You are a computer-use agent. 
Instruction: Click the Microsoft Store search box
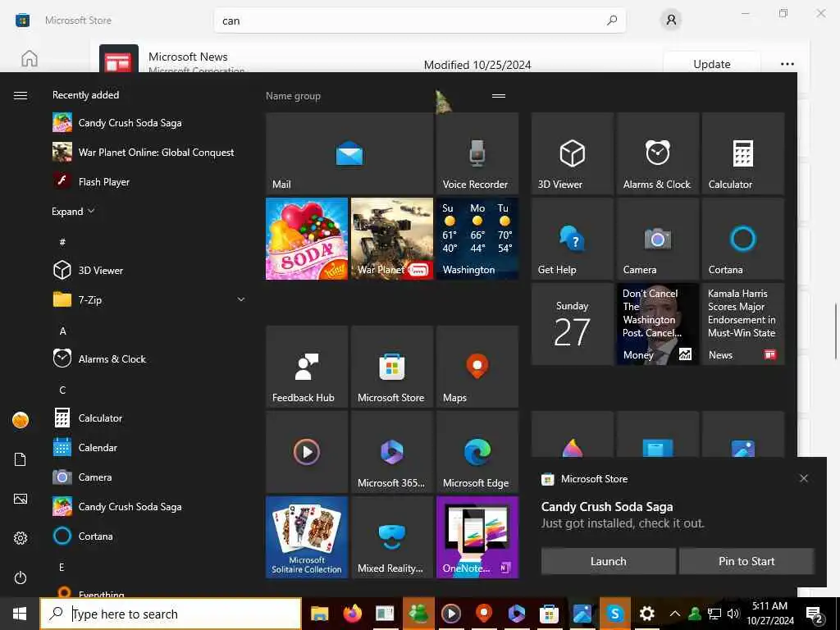tap(419, 21)
